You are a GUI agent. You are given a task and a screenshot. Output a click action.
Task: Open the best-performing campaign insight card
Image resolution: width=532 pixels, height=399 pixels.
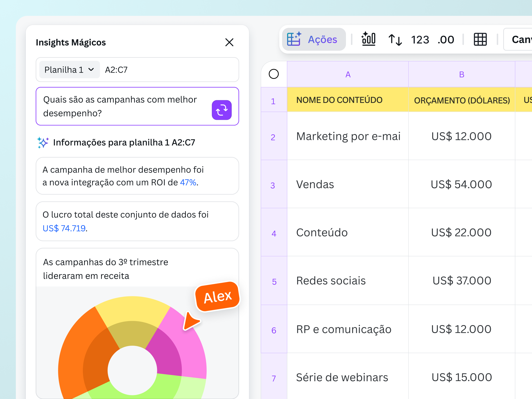point(137,176)
